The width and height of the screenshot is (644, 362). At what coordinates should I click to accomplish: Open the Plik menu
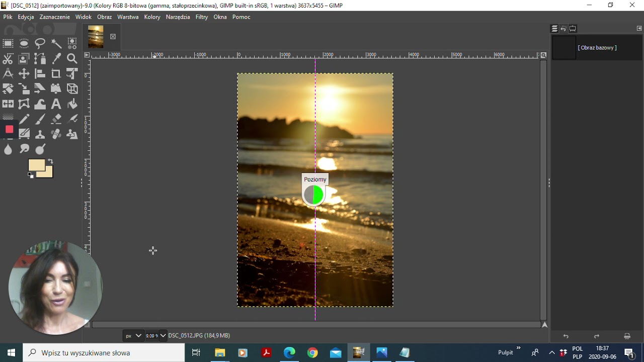pyautogui.click(x=8, y=17)
